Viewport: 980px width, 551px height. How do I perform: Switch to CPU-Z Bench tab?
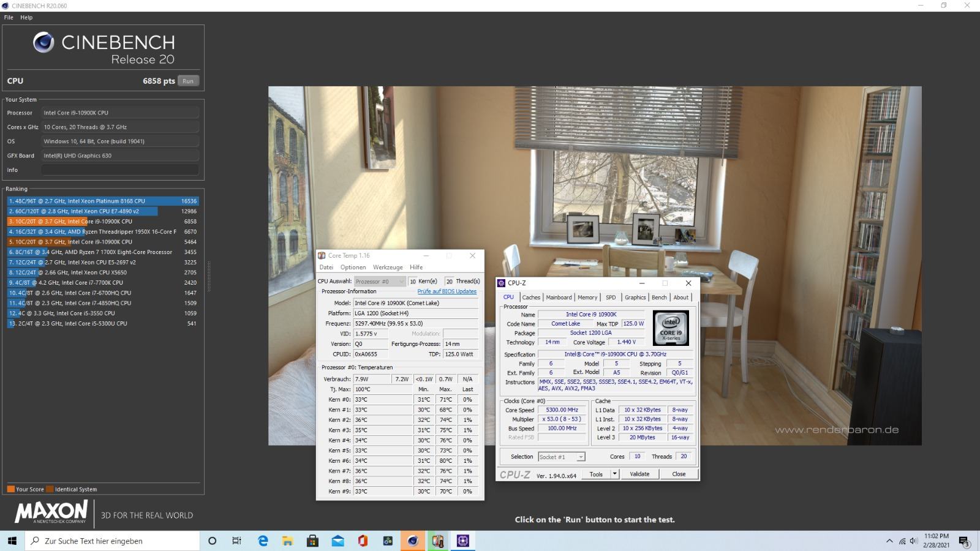click(x=659, y=298)
